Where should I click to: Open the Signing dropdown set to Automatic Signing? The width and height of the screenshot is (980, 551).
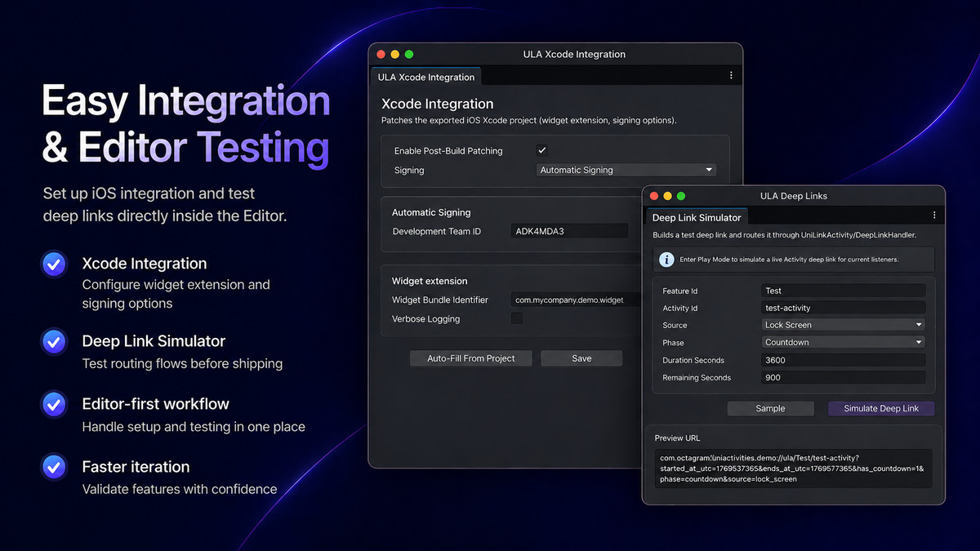pyautogui.click(x=626, y=170)
